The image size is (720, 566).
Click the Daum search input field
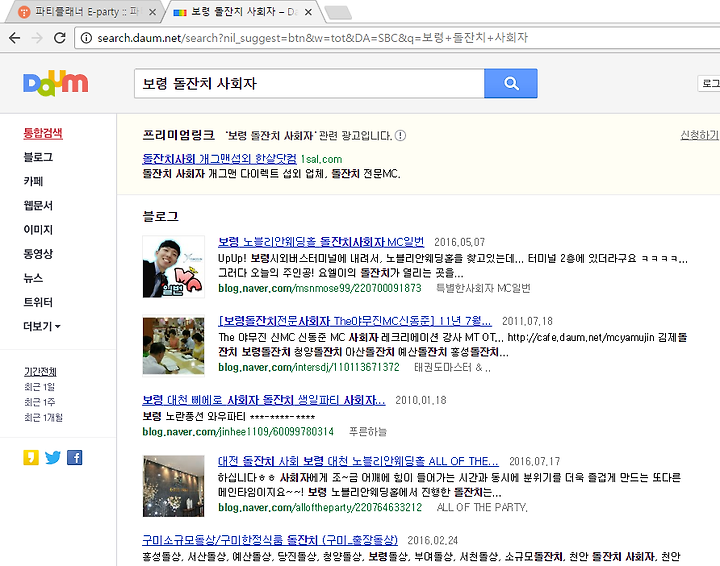[x=309, y=84]
